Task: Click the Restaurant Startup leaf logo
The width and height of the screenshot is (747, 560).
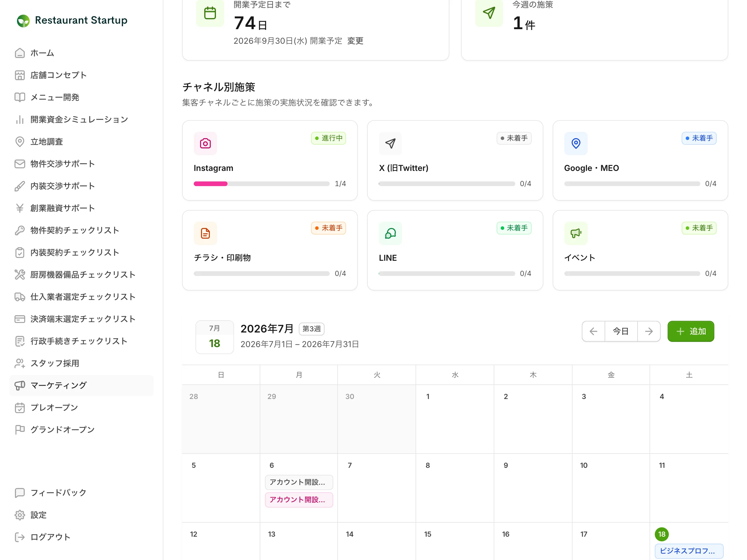Action: point(23,21)
